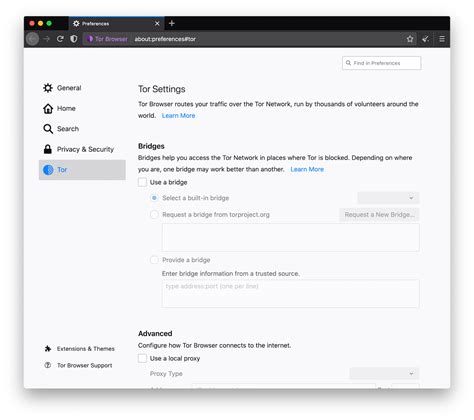
Task: Click the magnifier icon in Find in Preferences
Action: pyautogui.click(x=348, y=63)
